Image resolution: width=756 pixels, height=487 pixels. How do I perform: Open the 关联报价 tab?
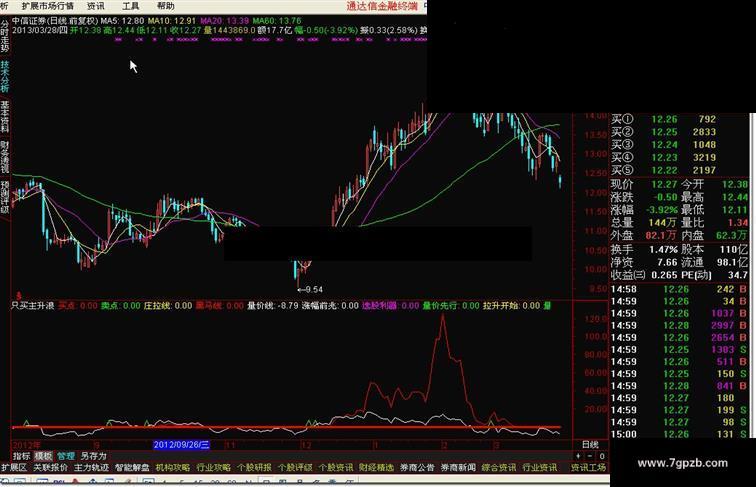[50, 467]
